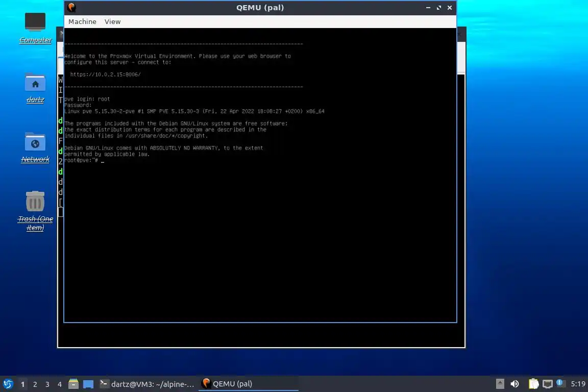Click the removable media eject tray icon
This screenshot has width=588, height=392.
click(500, 384)
